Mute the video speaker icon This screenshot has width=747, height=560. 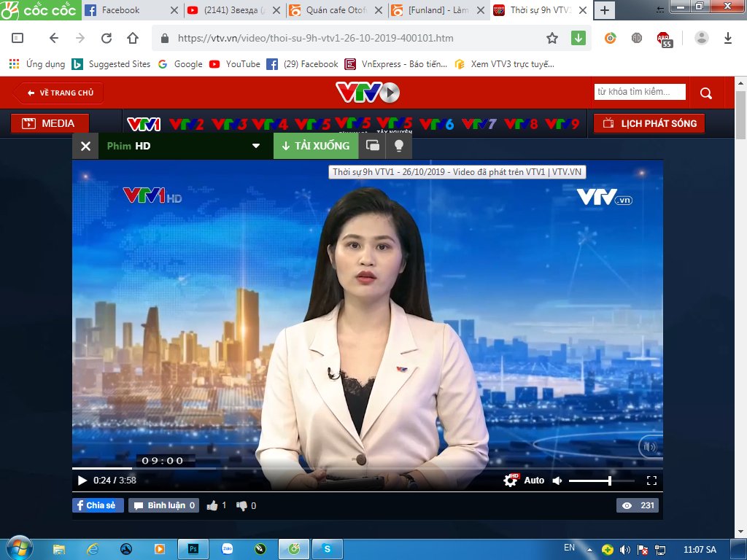pyautogui.click(x=557, y=481)
